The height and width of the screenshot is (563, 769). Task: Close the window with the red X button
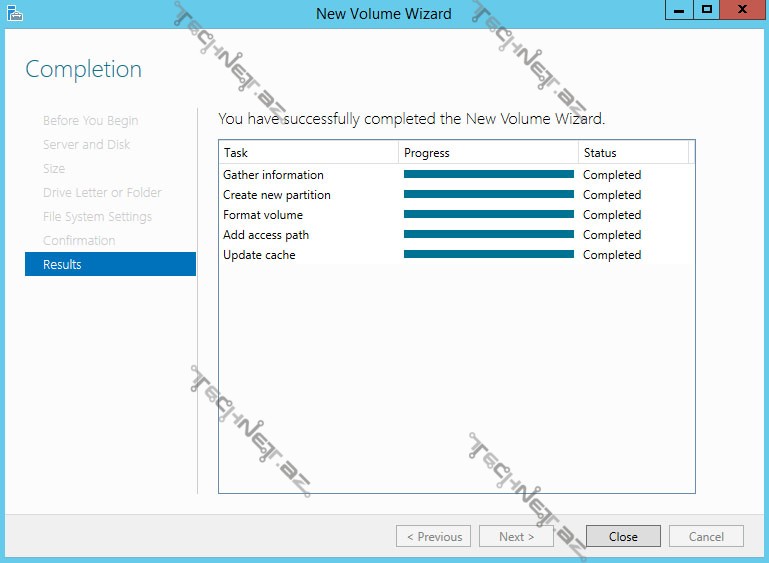(742, 10)
